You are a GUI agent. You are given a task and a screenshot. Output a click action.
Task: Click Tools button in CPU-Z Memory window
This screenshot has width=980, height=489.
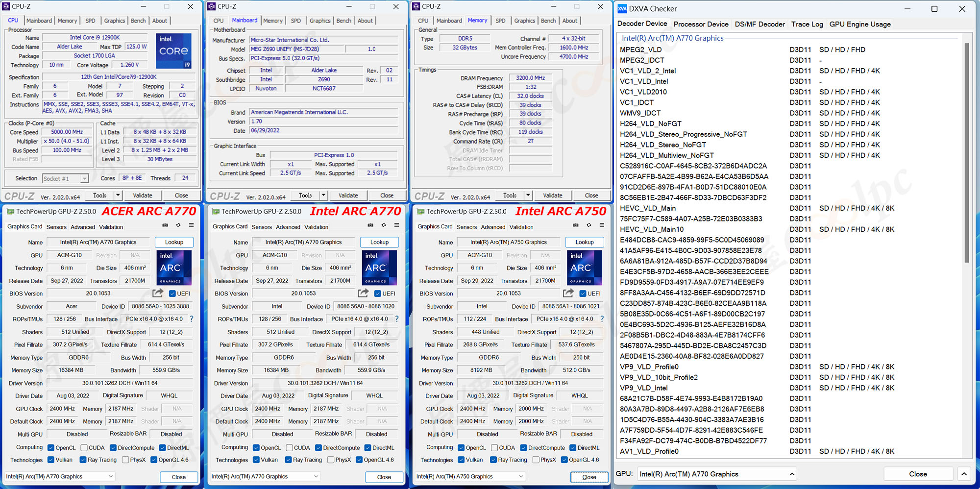click(510, 195)
